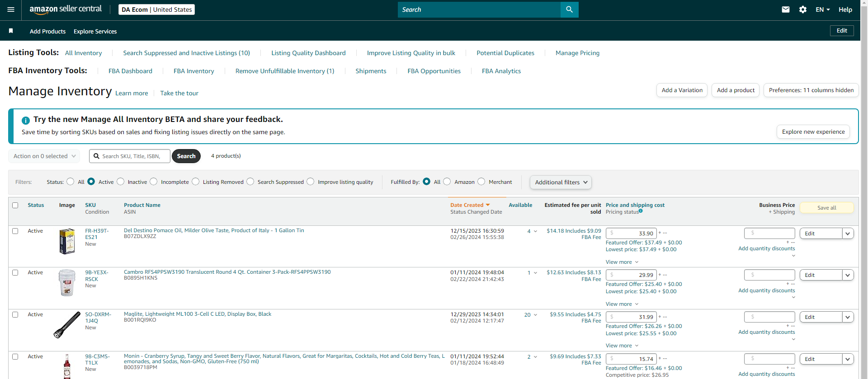This screenshot has height=379, width=868.
Task: Open the Listing Quality Dashboard
Action: [x=308, y=53]
